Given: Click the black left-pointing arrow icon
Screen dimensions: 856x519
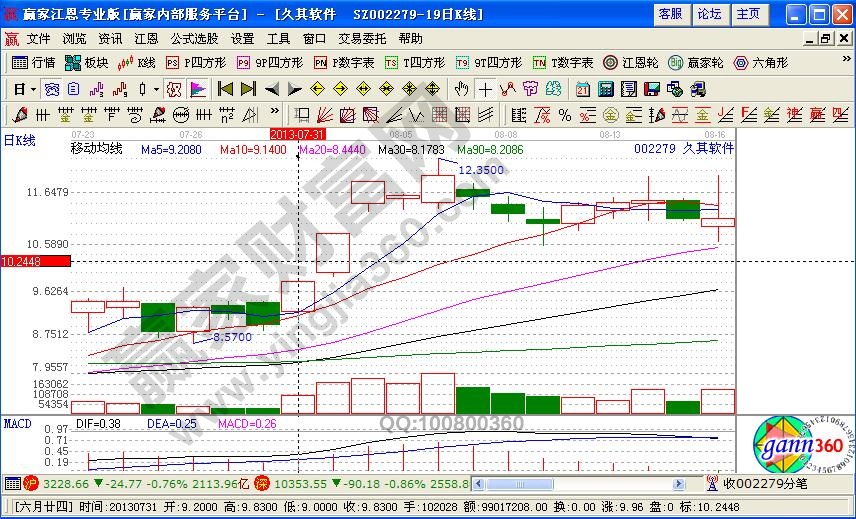Looking at the screenshot, I should [272, 89].
